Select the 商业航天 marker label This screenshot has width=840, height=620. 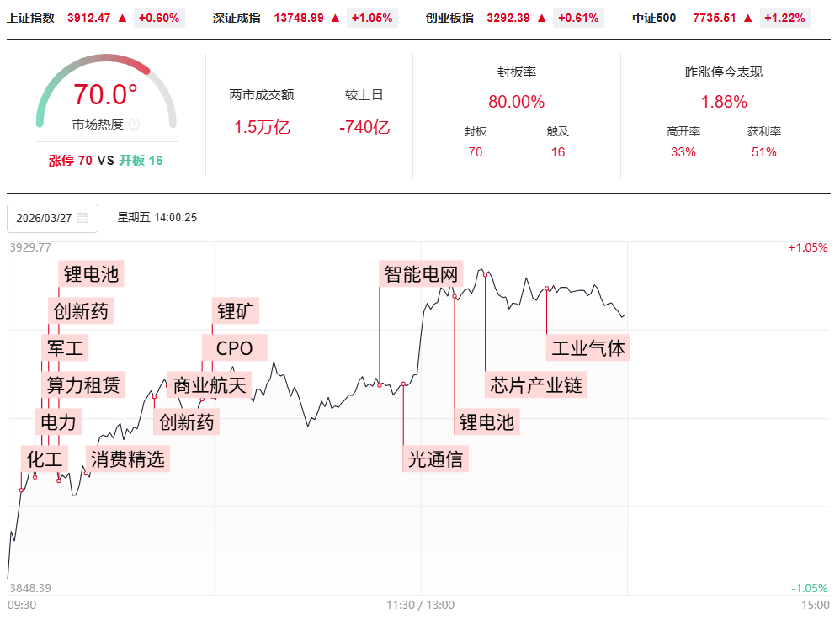[210, 385]
